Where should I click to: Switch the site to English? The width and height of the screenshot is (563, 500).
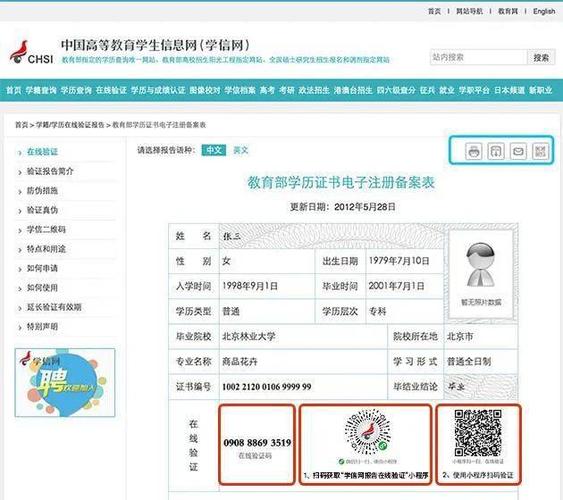544,11
